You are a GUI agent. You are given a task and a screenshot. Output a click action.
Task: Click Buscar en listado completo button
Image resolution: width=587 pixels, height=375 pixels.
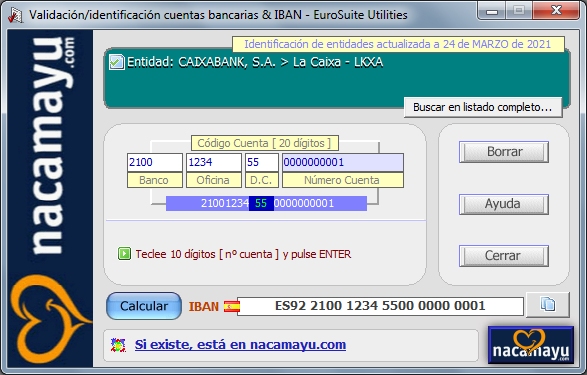click(483, 107)
